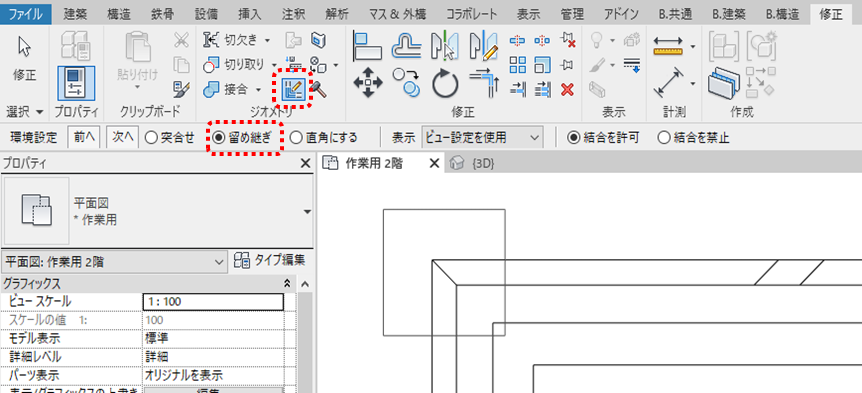Image resolution: width=862 pixels, height=393 pixels.
Task: Open the type selector dropdown for 平面図
Action: [x=307, y=212]
